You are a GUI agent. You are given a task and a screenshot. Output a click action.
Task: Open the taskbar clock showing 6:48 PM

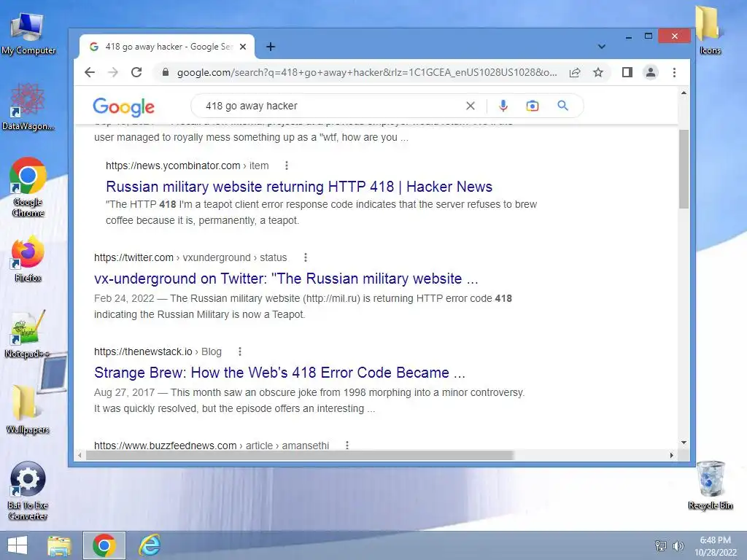pos(715,546)
